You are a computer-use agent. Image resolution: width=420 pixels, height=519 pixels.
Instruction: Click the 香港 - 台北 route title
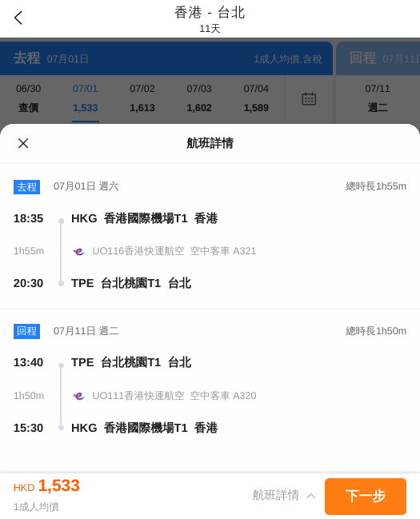pos(210,13)
